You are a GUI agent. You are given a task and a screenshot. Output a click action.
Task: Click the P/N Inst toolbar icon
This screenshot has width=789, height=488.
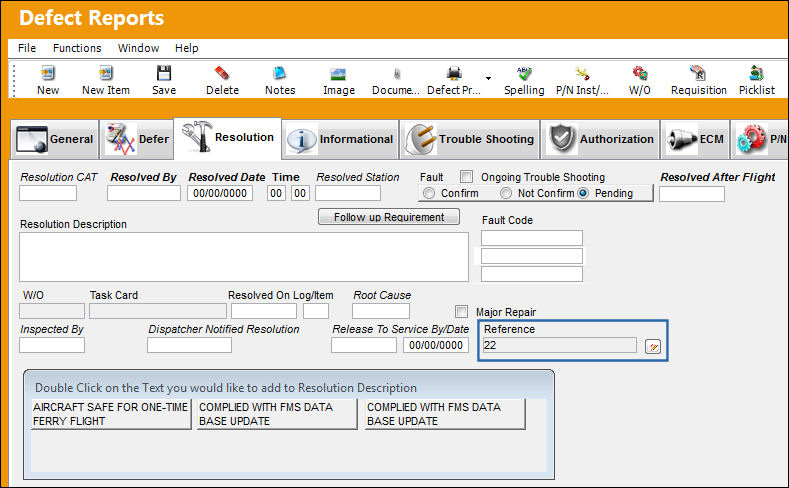point(582,73)
